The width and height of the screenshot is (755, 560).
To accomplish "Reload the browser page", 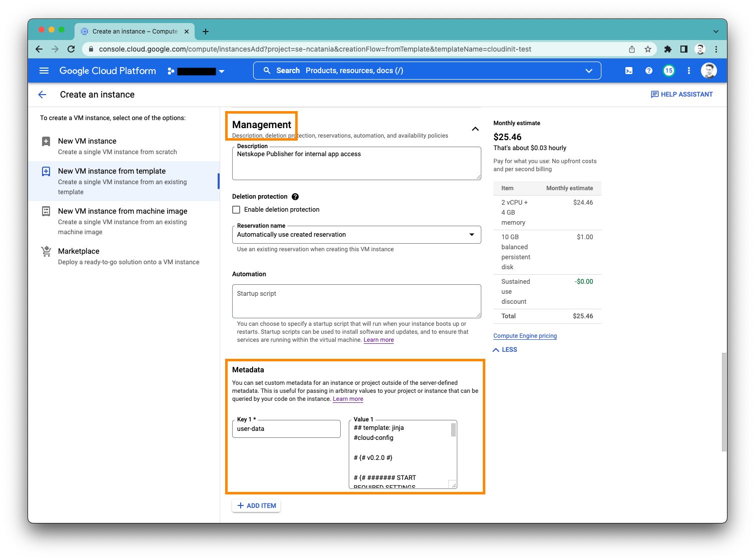I will pos(71,49).
